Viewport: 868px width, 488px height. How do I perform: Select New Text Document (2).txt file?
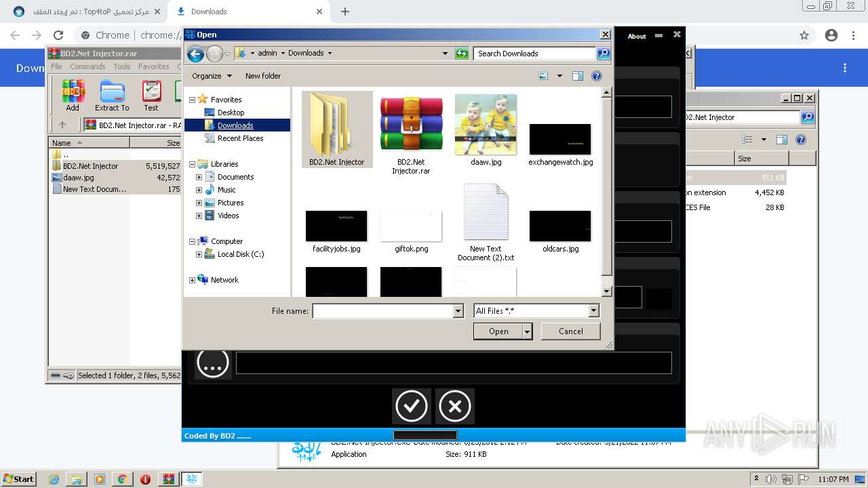click(486, 222)
